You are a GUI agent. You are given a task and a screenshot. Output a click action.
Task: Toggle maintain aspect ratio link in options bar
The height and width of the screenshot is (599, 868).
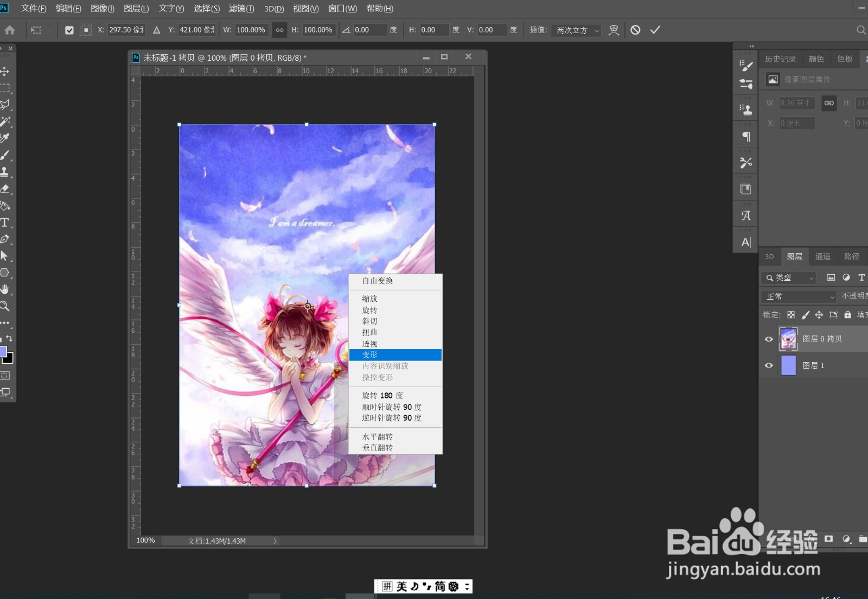tap(279, 30)
